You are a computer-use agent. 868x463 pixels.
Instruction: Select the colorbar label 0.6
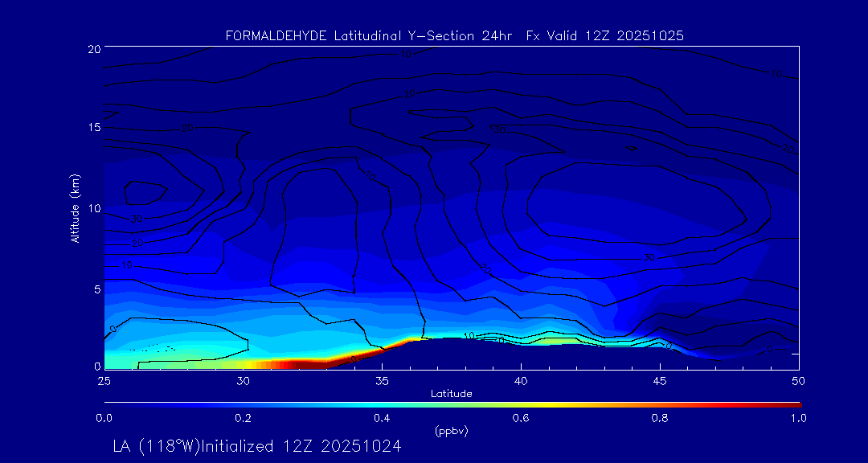tap(521, 418)
